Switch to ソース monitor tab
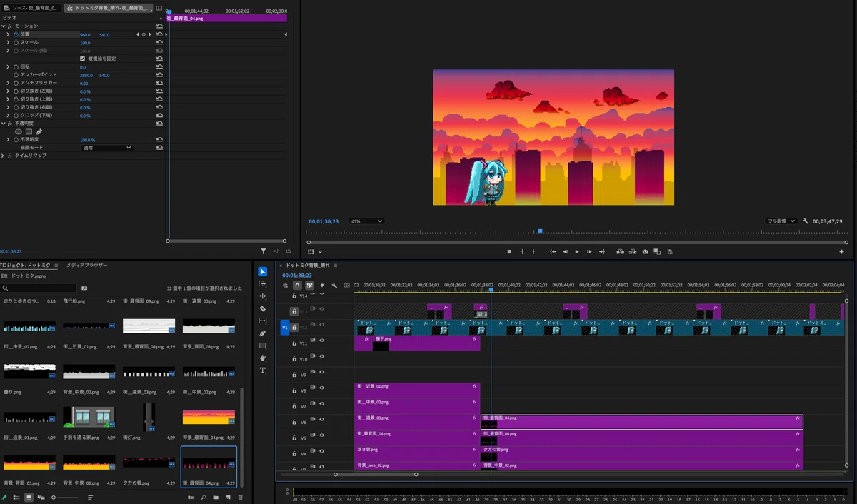This screenshot has height=504, width=857. point(30,8)
